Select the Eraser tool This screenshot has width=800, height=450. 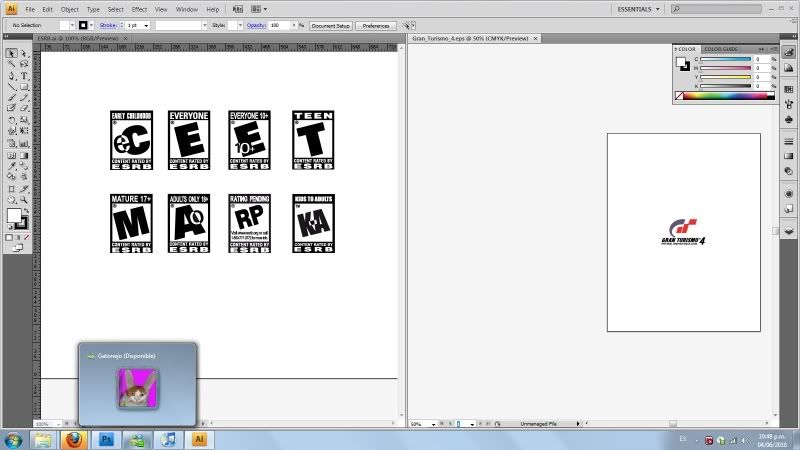[23, 108]
